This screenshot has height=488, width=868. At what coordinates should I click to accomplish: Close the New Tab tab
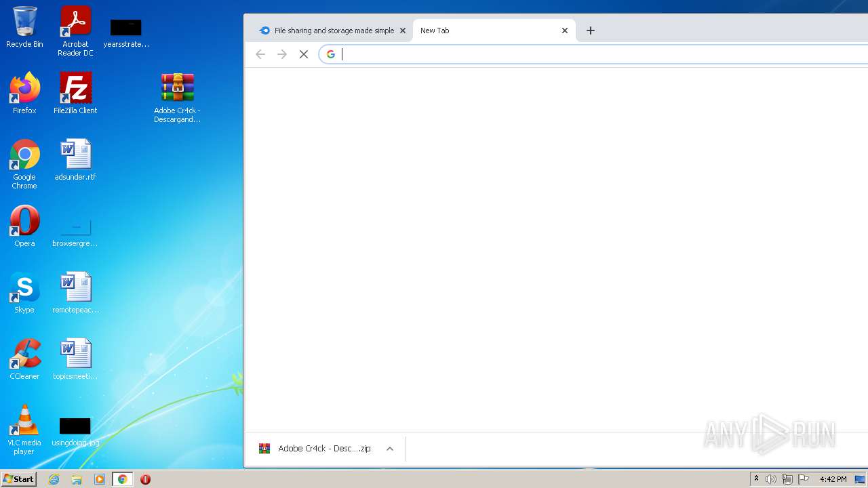point(565,30)
